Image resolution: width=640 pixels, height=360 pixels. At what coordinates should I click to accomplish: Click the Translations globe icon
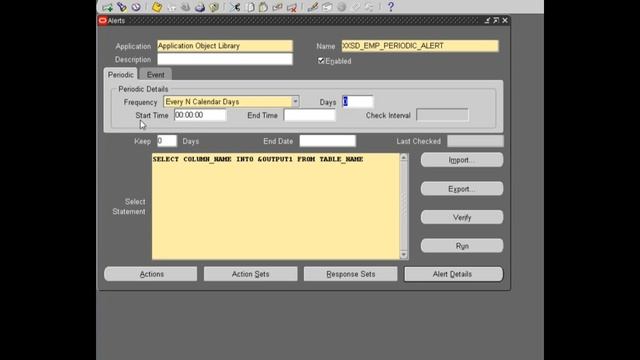[342, 7]
